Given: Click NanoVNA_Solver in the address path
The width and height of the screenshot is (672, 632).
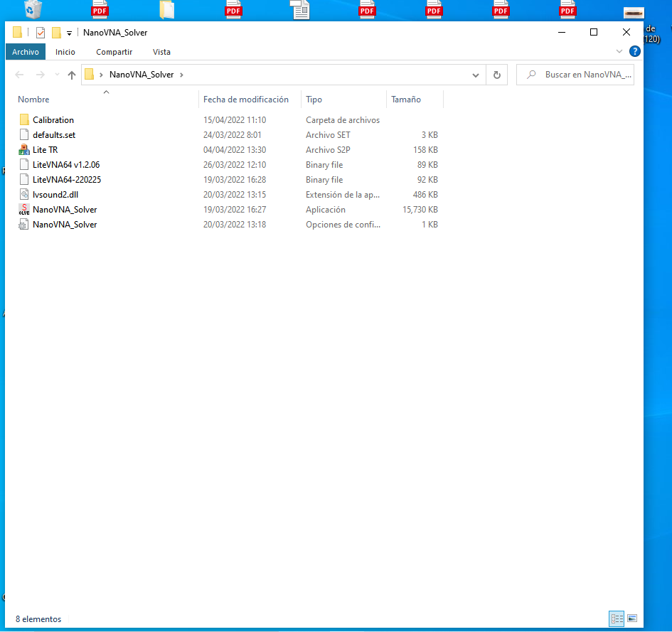Looking at the screenshot, I should (142, 75).
